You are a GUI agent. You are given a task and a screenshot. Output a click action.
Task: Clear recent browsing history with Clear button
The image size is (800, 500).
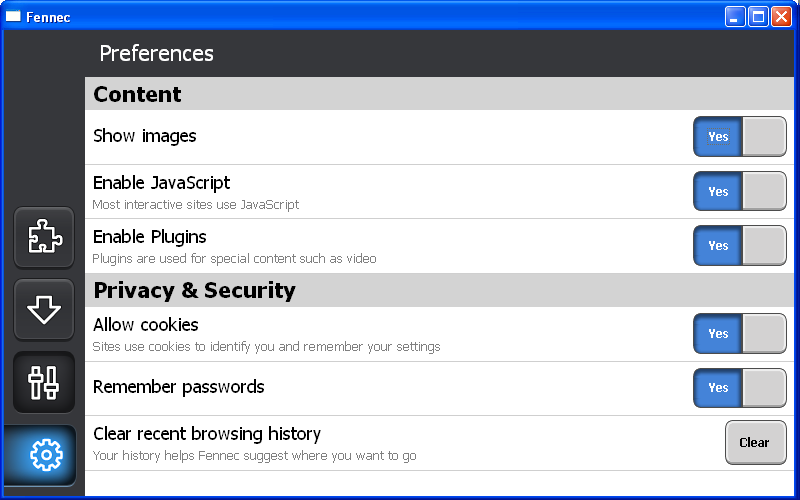(x=755, y=442)
